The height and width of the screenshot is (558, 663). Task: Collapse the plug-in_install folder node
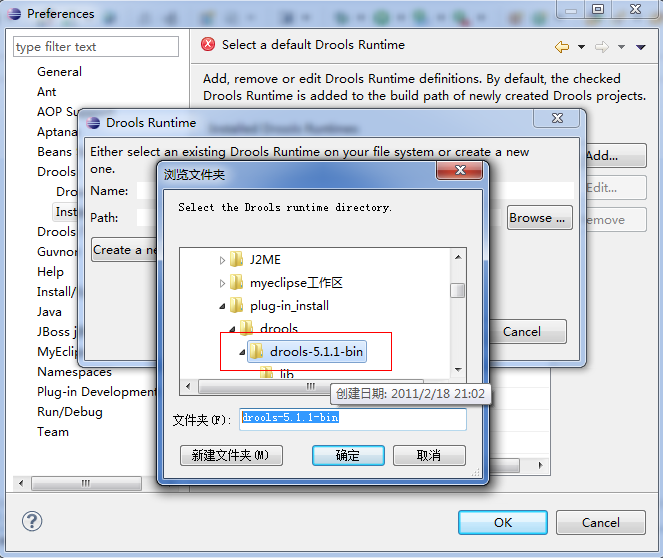[x=222, y=306]
